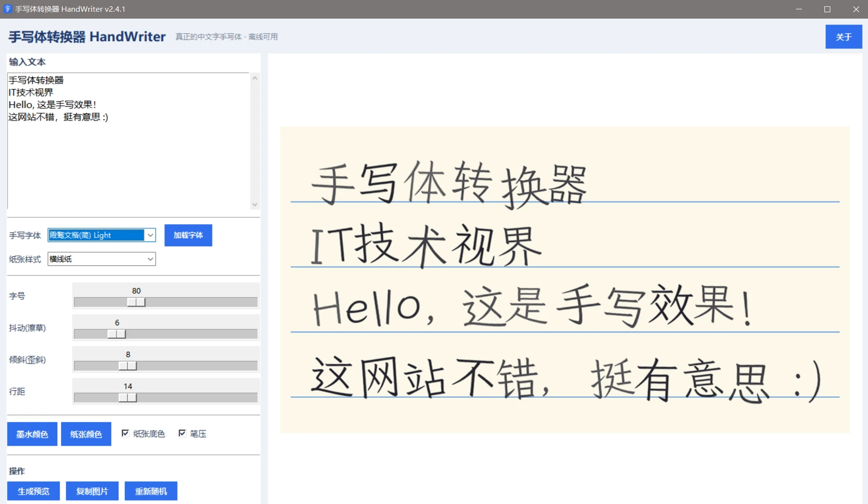The image size is (868, 504).
Task: Open the 纸张颜色 paper color picker
Action: (x=86, y=434)
